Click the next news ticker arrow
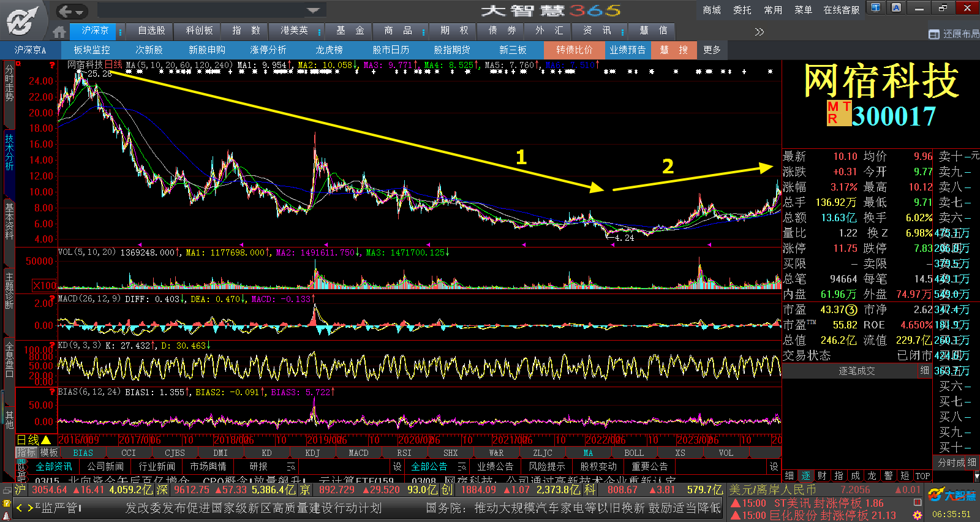 point(30,508)
